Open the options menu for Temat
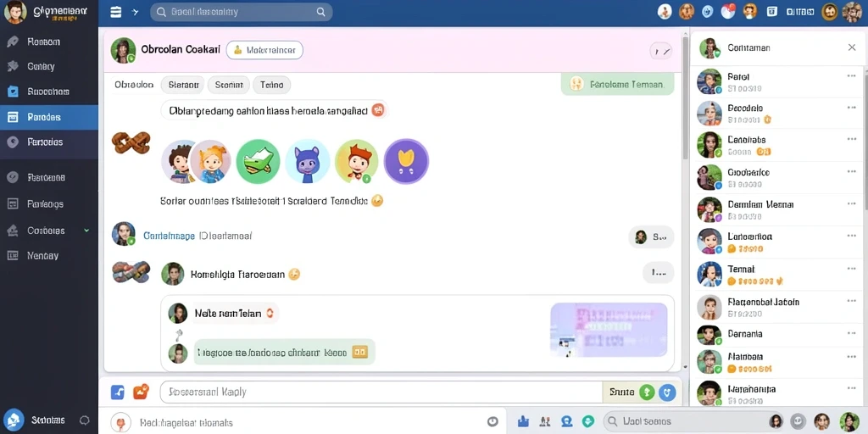Image resolution: width=868 pixels, height=434 pixels. coord(851,269)
